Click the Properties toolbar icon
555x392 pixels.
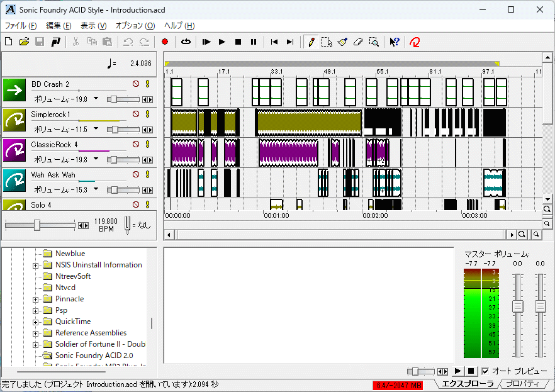55,42
